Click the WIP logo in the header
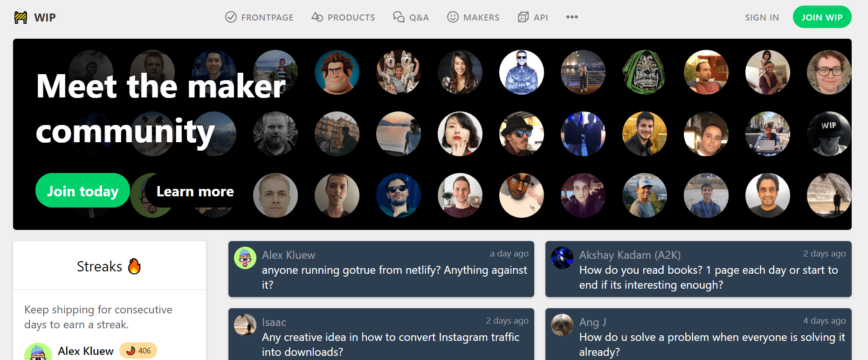 35,17
